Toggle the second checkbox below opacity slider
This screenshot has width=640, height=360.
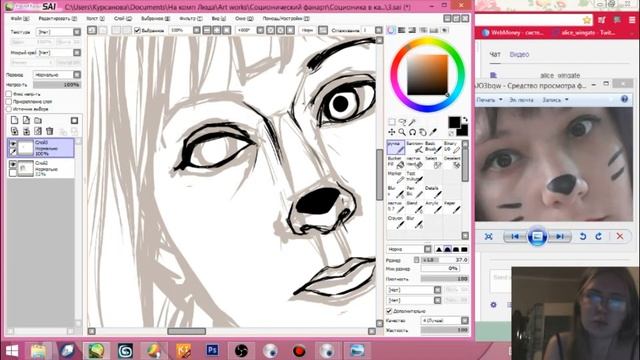[9, 101]
